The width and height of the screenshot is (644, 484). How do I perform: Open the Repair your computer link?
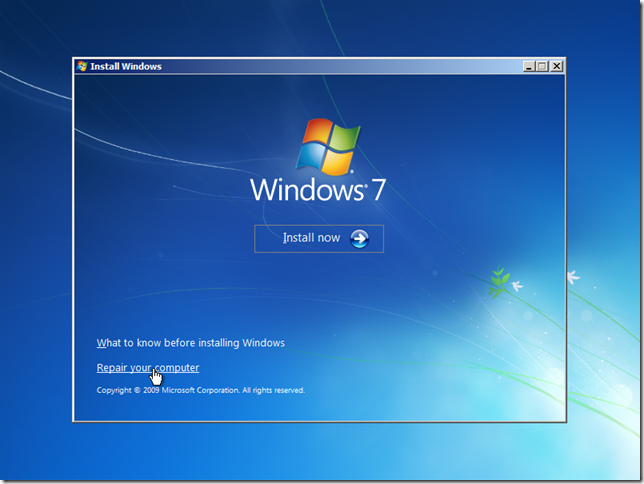pyautogui.click(x=148, y=368)
